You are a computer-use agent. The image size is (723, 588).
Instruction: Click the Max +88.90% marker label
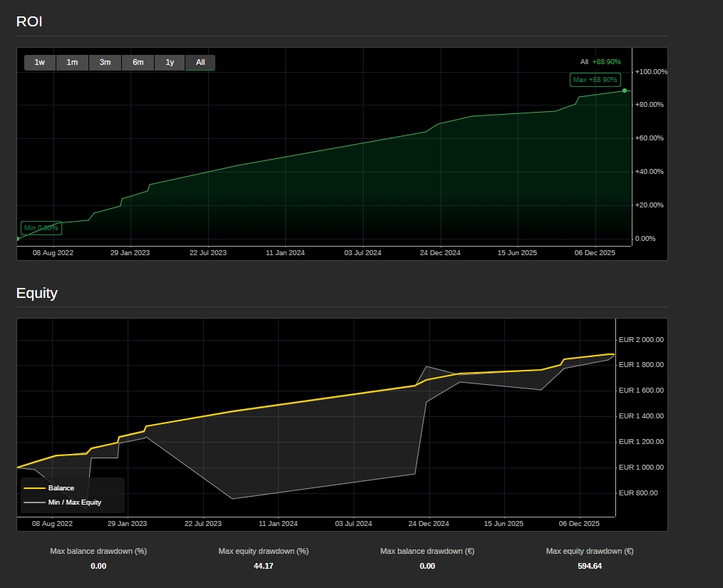pyautogui.click(x=595, y=80)
